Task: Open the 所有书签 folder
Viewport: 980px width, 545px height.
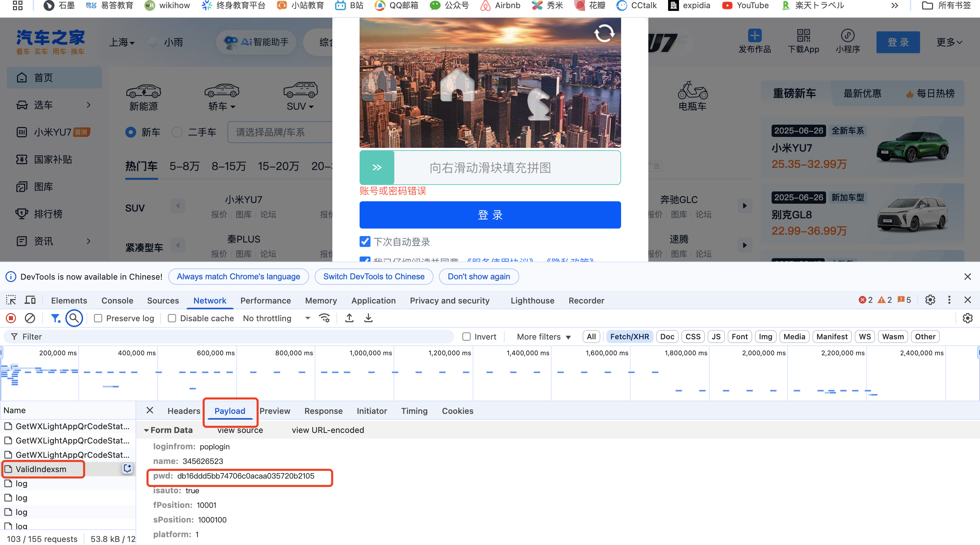Action: tap(947, 6)
